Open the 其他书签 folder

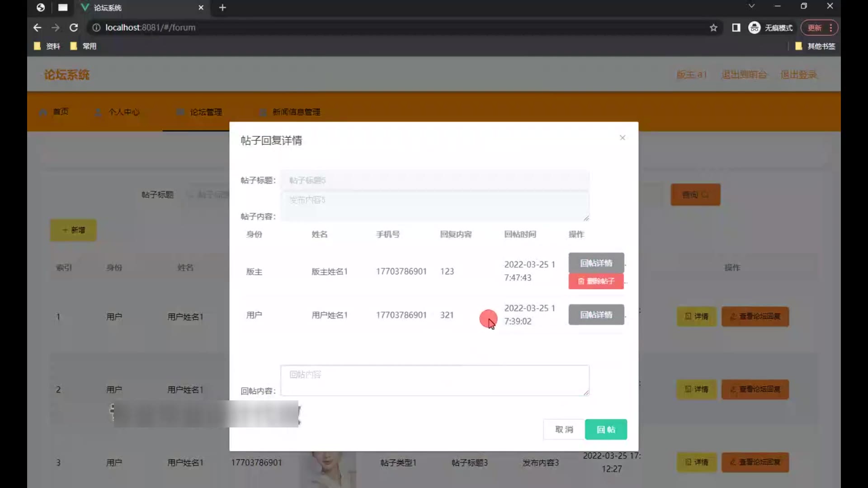coord(815,46)
